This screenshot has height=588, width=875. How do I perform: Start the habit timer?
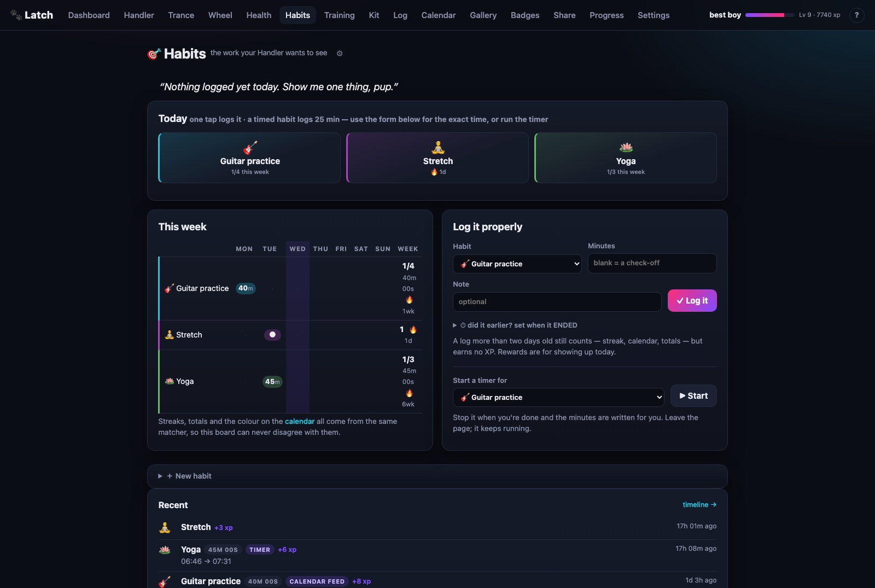pyautogui.click(x=693, y=396)
